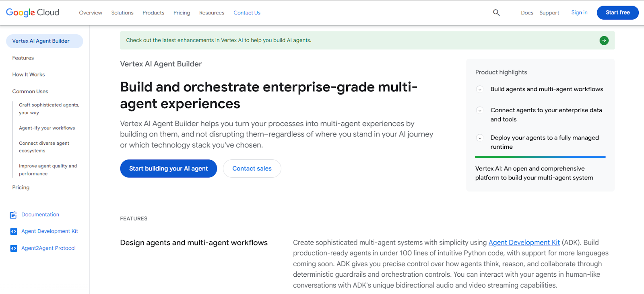The height and width of the screenshot is (294, 644).
Task: Go to How It Works in sidebar
Action: (x=29, y=74)
